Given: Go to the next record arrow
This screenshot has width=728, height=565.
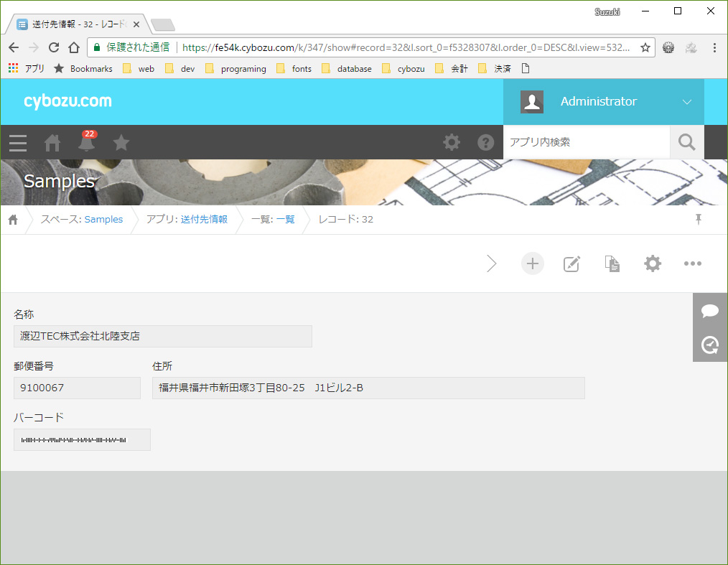Looking at the screenshot, I should pos(491,263).
